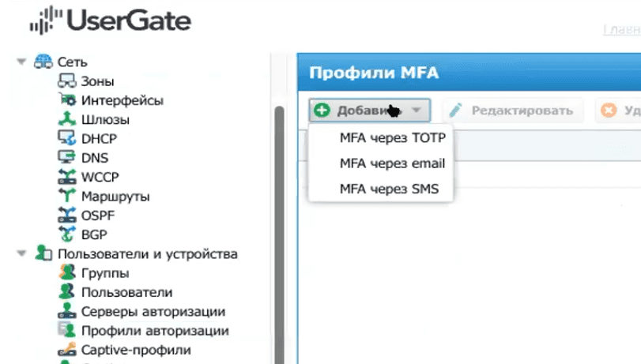Choose MFA через email option
The image size is (641, 364).
[392, 163]
